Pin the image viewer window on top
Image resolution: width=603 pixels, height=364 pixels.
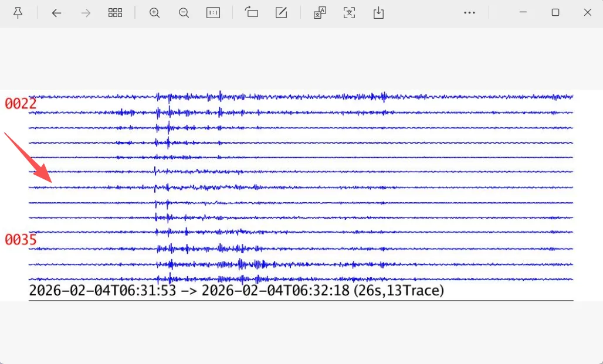click(18, 13)
